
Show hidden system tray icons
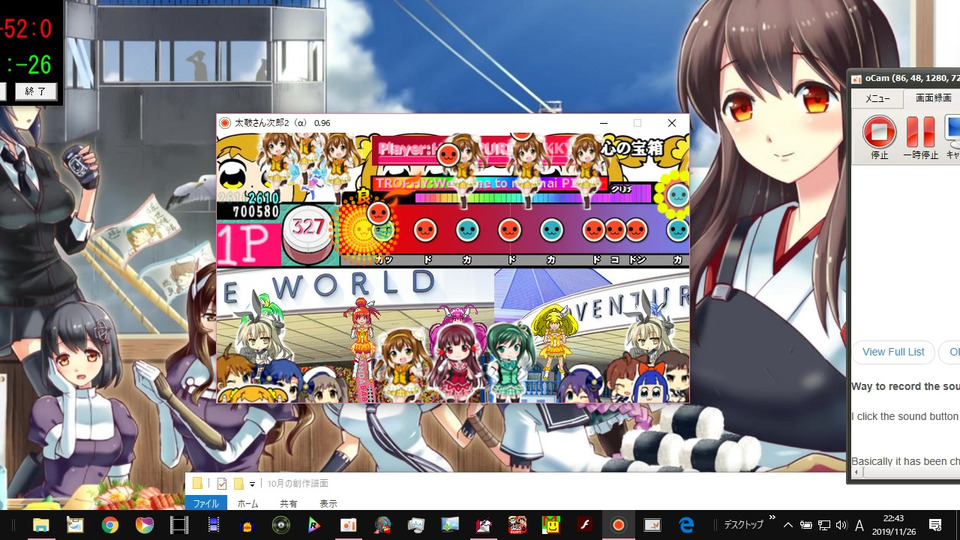pos(788,525)
